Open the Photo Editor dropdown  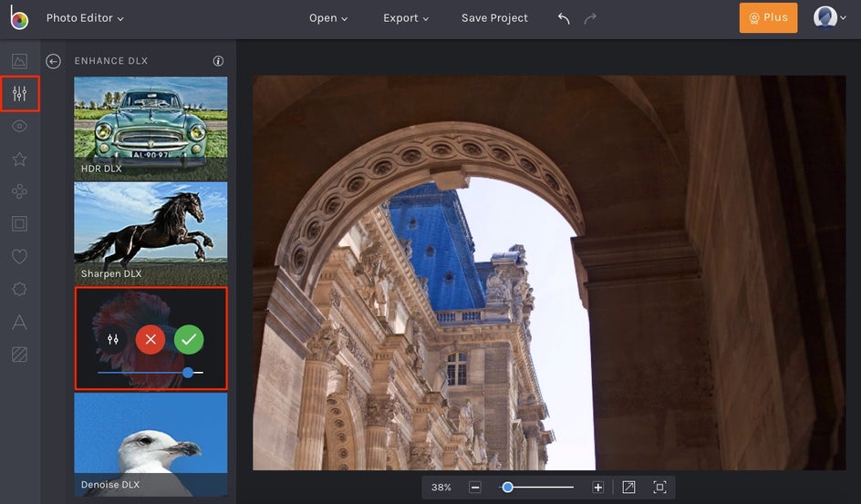(85, 18)
